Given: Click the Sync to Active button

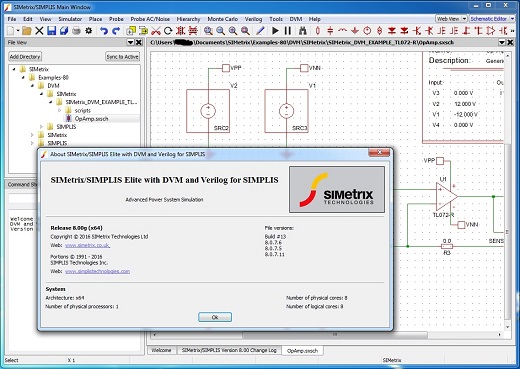Looking at the screenshot, I should click(x=122, y=57).
